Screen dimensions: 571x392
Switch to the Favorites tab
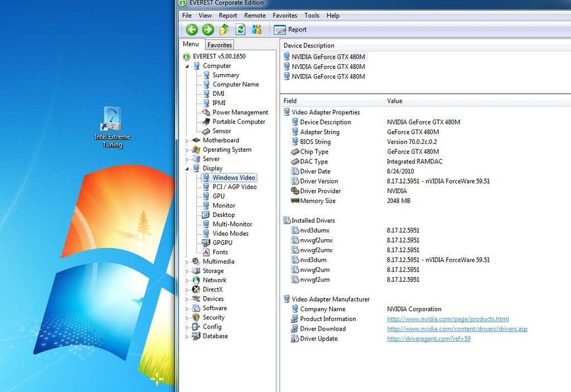tap(220, 45)
